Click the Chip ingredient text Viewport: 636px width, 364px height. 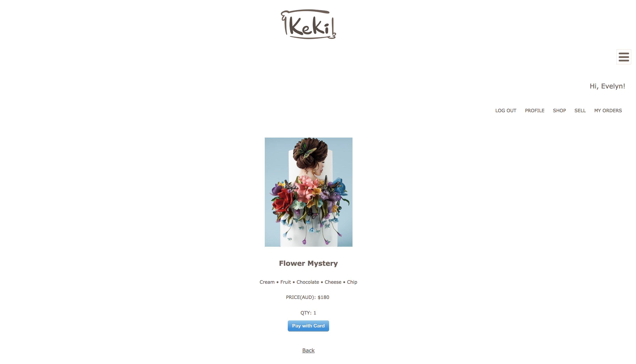352,282
